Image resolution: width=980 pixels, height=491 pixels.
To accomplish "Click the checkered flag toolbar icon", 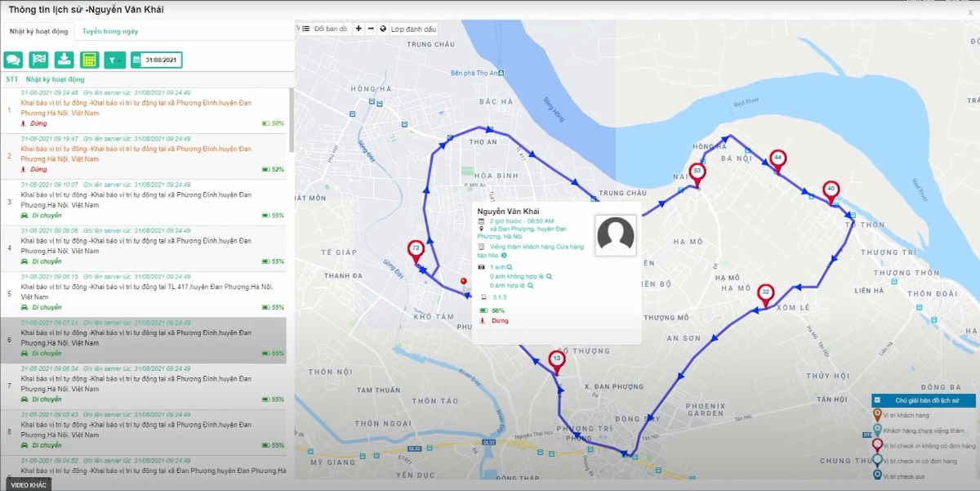I will 38,60.
